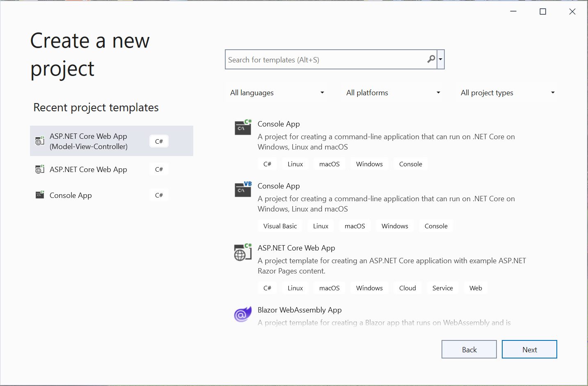
Task: Click the VB Console App template icon
Action: pyautogui.click(x=243, y=190)
